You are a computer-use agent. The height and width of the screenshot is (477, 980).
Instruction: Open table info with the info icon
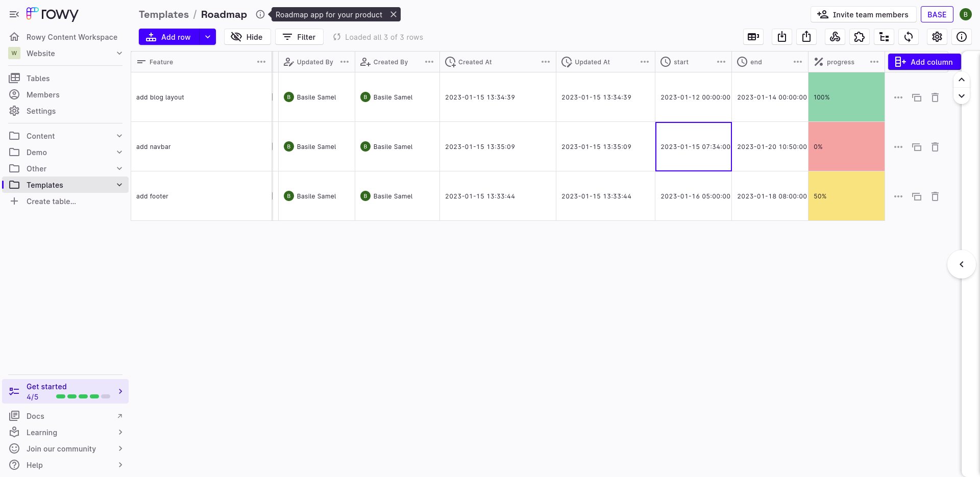pos(962,37)
